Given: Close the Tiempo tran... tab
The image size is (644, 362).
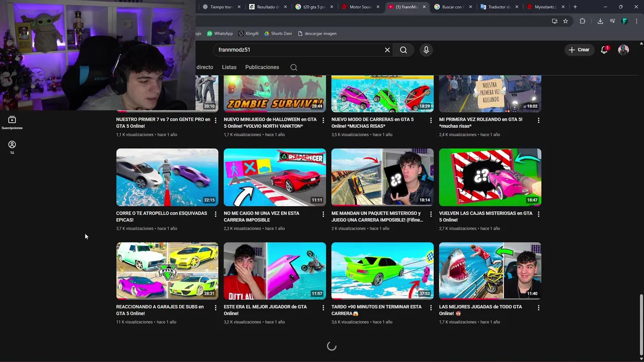Looking at the screenshot, I should pos(239,7).
